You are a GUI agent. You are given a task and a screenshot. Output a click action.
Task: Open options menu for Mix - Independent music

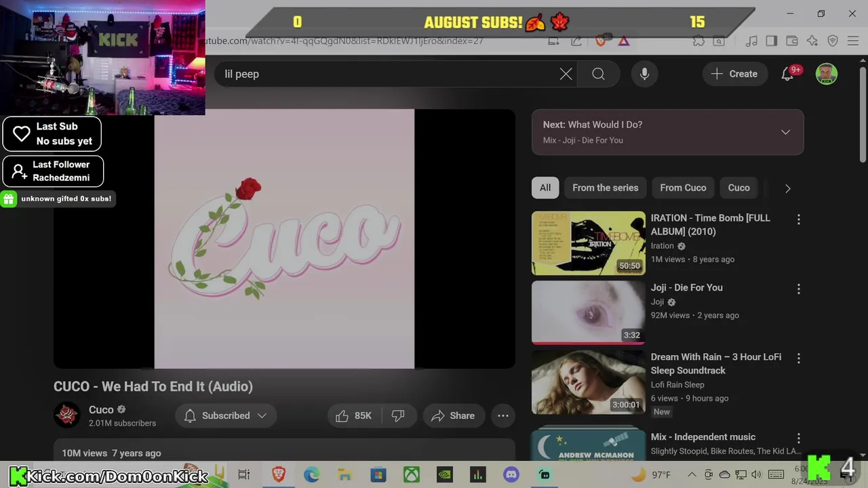(798, 439)
